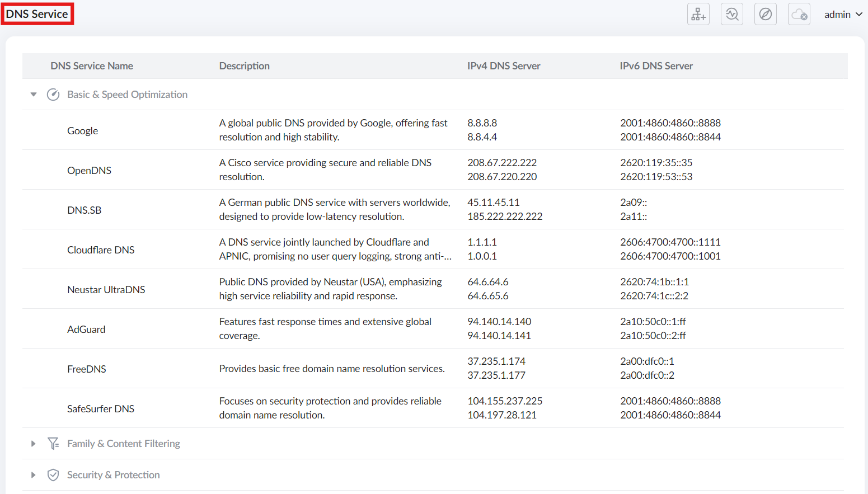Select the OpenDNS service name
This screenshot has height=494, width=868.
point(89,171)
